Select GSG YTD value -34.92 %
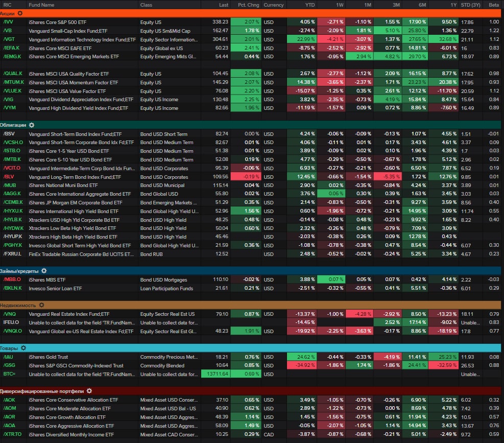This screenshot has height=443, width=504. click(x=301, y=365)
